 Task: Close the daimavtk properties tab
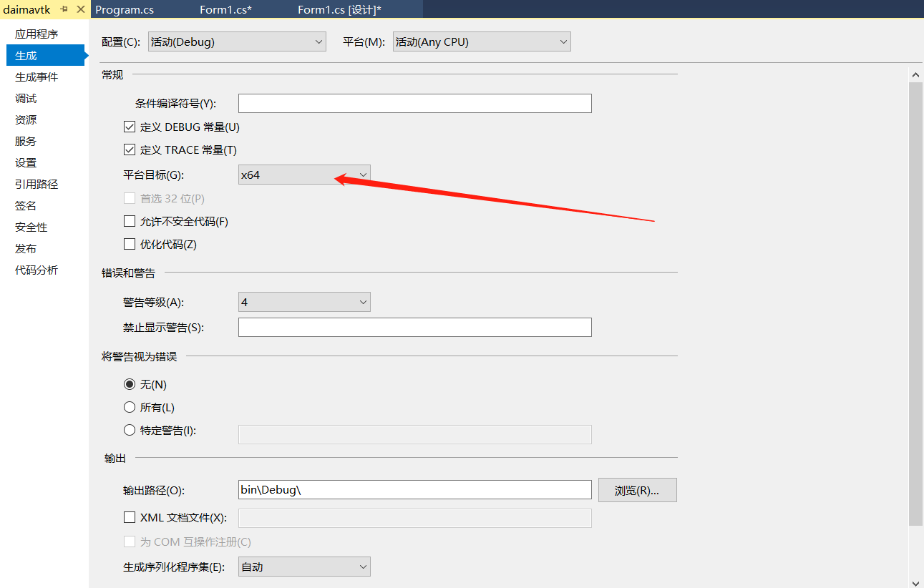tap(82, 9)
